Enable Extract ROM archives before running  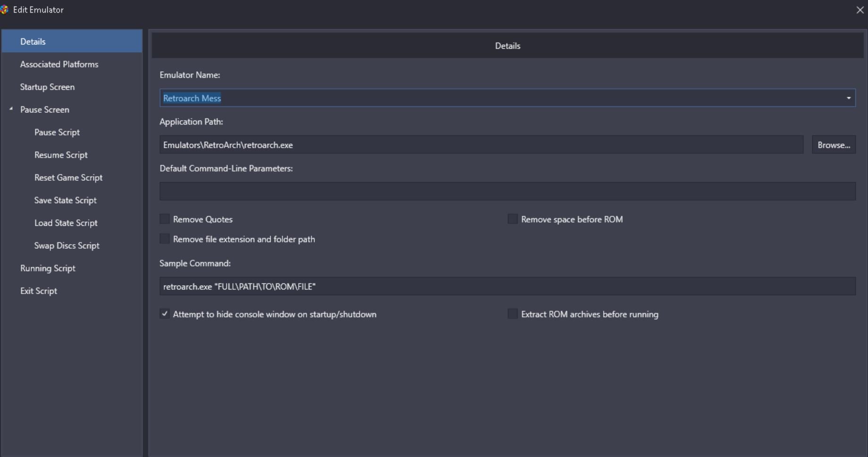pyautogui.click(x=513, y=314)
